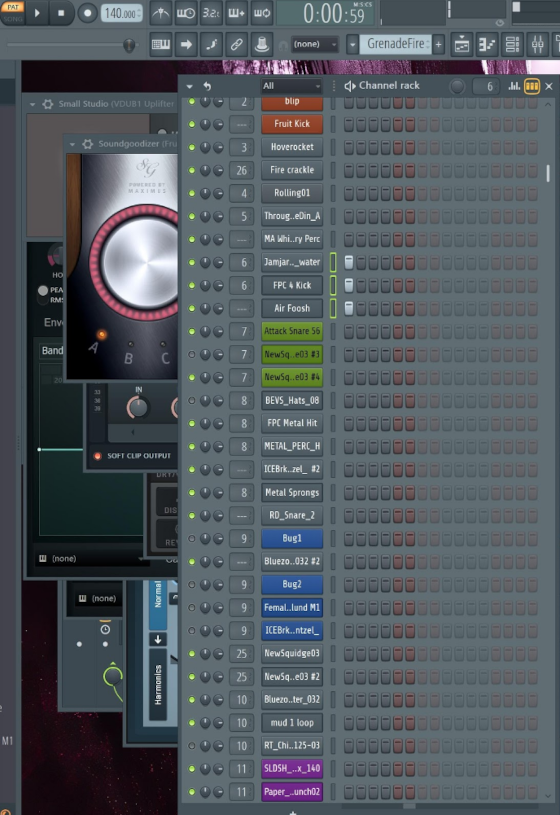Select the Attack Snare 56 channel button

292,331
